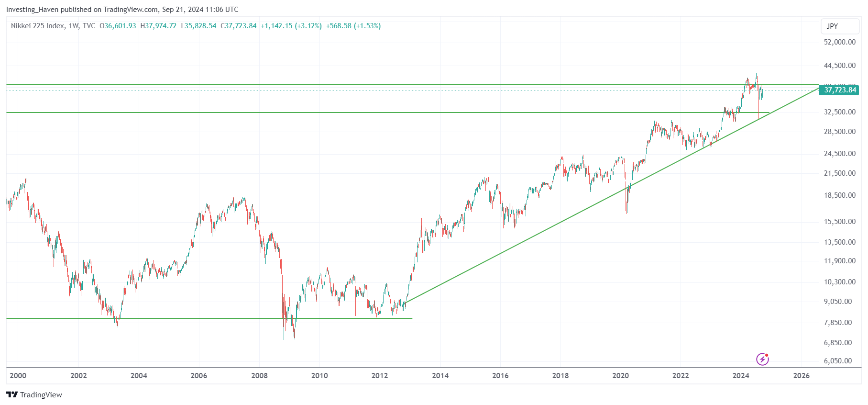Viewport: 868px width, 405px height.
Task: Click the 2010 label on time axis
Action: 319,376
